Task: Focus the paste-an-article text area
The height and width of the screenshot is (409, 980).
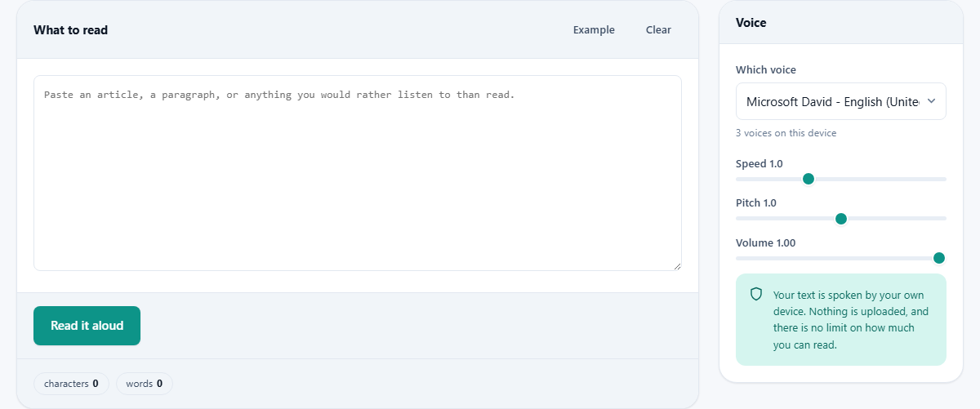Action: (x=358, y=173)
